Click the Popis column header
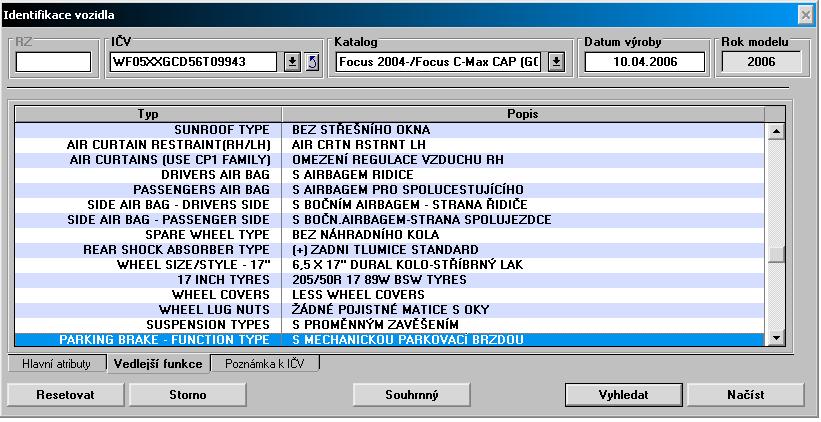This screenshot has width=821, height=422. click(523, 114)
